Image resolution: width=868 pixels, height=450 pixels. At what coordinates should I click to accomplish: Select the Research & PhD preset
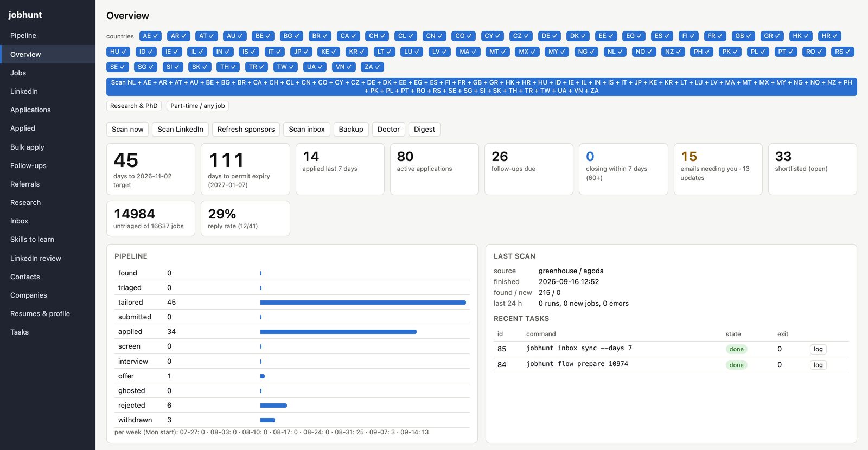[133, 106]
